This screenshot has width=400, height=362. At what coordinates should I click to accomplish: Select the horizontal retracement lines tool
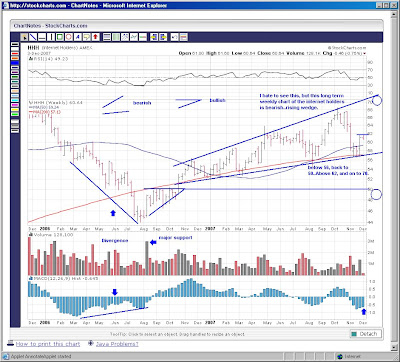coord(107,37)
